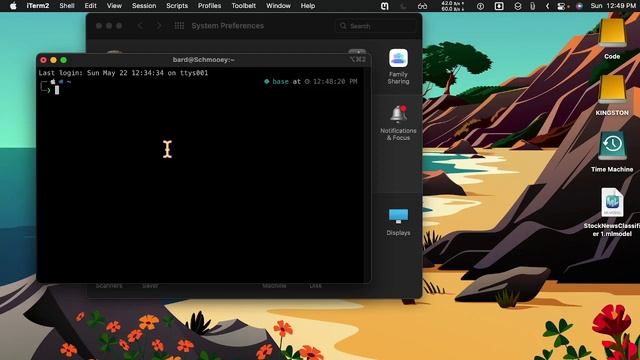This screenshot has height=360, width=640.
Task: Open Displays in System Preferences
Action: [x=398, y=222]
